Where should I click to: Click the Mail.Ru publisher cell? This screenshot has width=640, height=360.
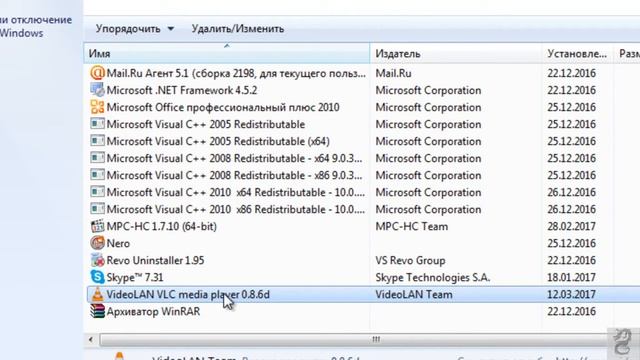click(x=393, y=73)
